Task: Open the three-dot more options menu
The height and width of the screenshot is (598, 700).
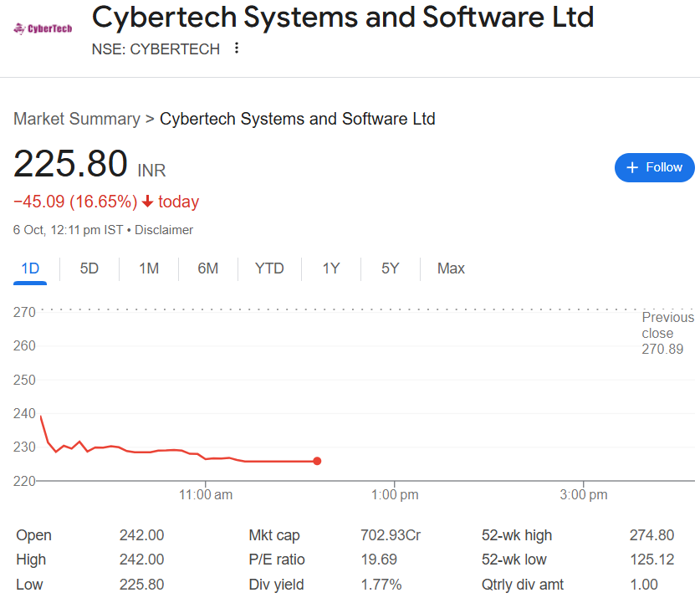Action: (x=237, y=49)
